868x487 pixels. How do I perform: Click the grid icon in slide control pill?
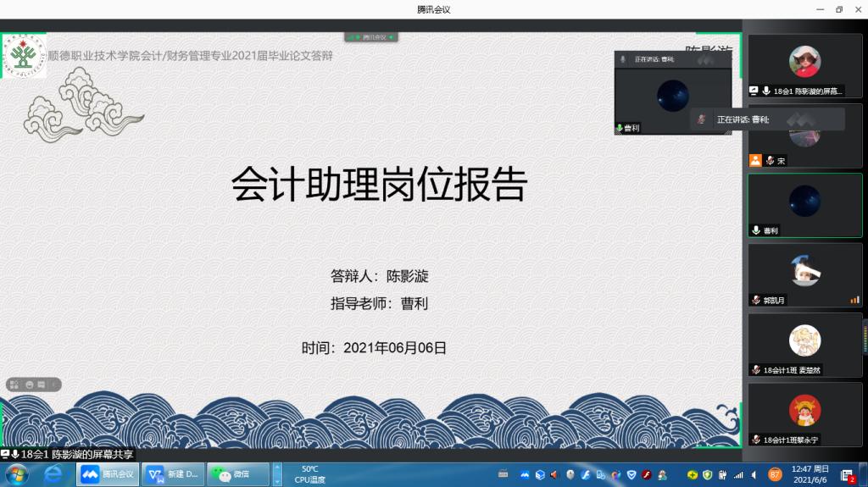(14, 385)
